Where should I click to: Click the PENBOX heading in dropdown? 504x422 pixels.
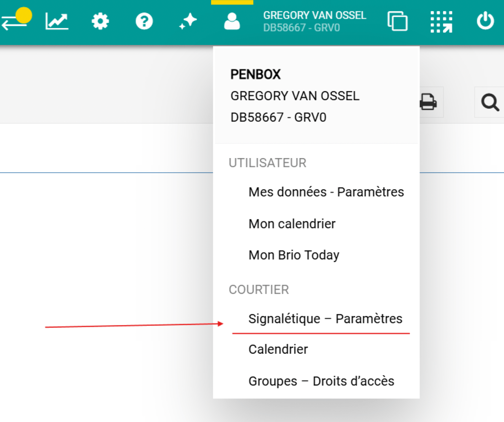click(x=255, y=74)
